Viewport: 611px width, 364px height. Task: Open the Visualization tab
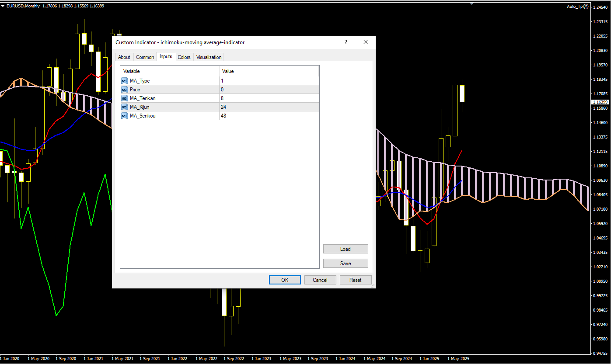click(209, 57)
